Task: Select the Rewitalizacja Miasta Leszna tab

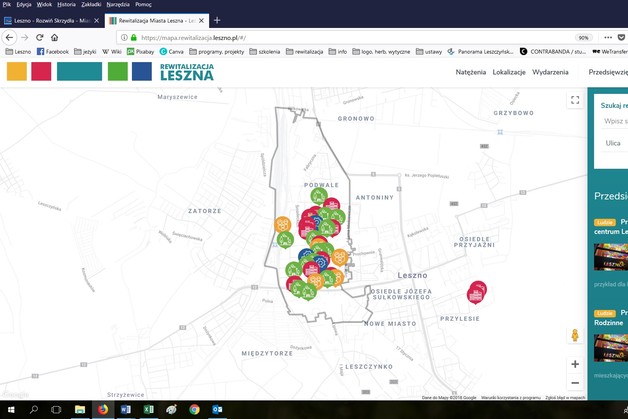Action: pyautogui.click(x=157, y=20)
